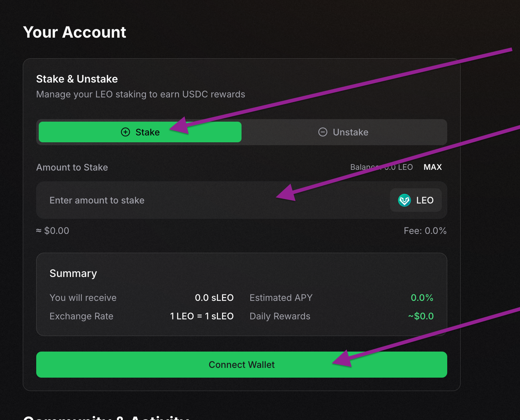
Task: Open the LEO token selector
Action: point(416,200)
